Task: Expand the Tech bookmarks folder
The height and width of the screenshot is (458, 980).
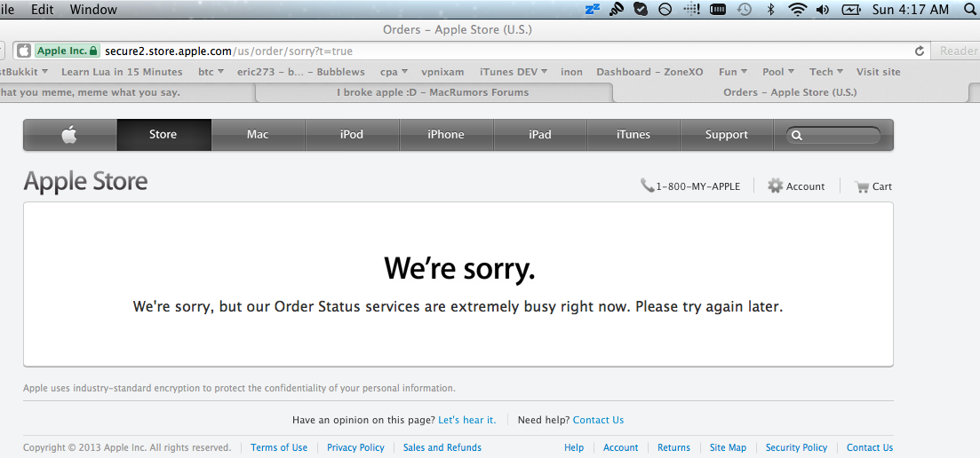Action: [x=826, y=72]
